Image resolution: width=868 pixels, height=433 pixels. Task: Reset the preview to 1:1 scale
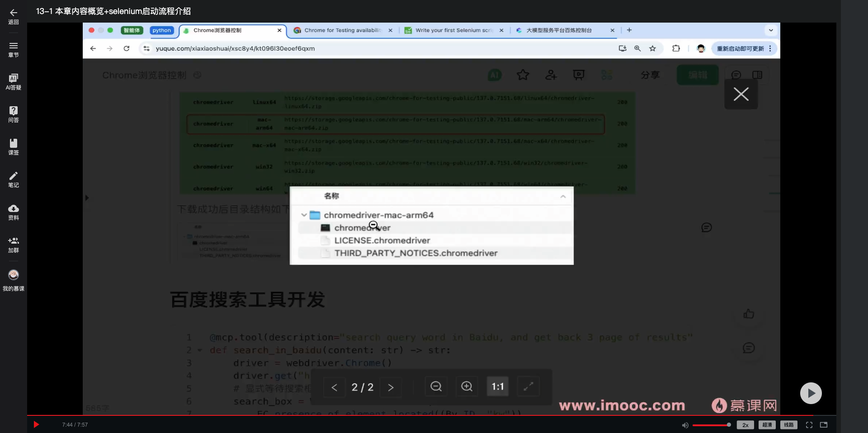point(498,386)
